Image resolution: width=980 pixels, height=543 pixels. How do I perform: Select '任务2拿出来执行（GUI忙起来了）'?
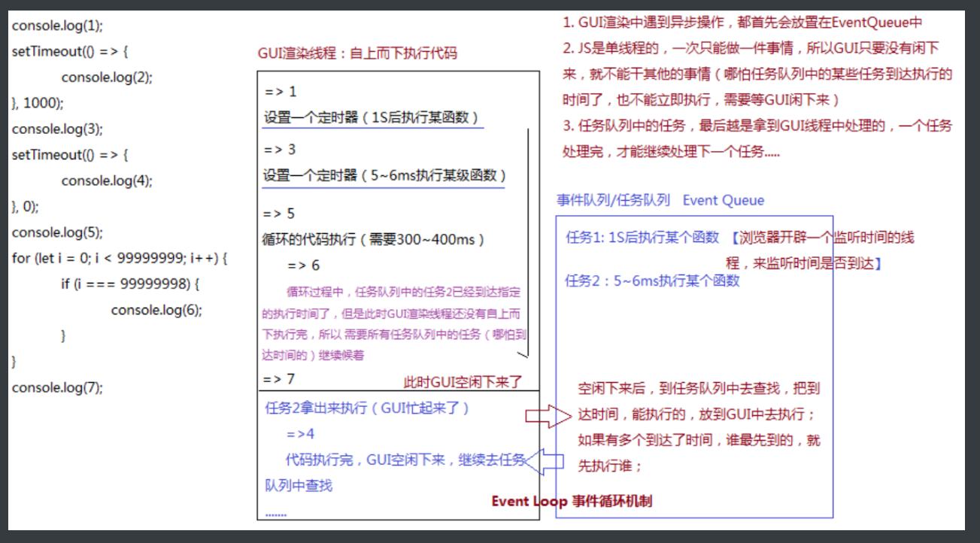(368, 408)
